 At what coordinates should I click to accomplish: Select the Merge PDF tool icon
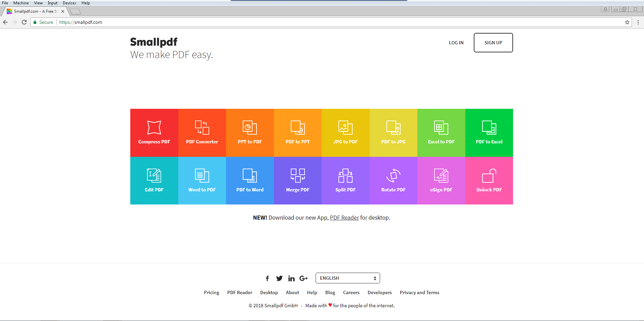pyautogui.click(x=297, y=175)
